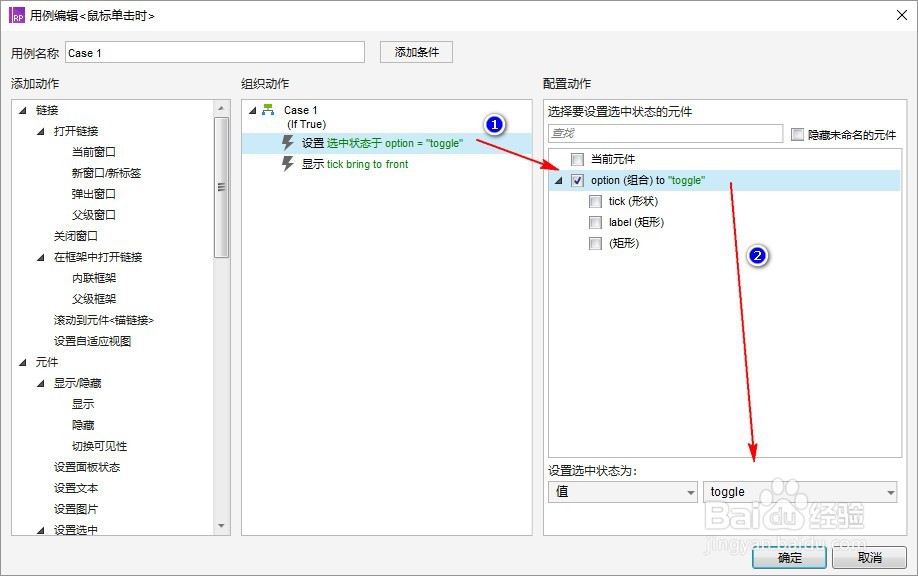
Task: Click the 添加条件 button
Action: (416, 52)
